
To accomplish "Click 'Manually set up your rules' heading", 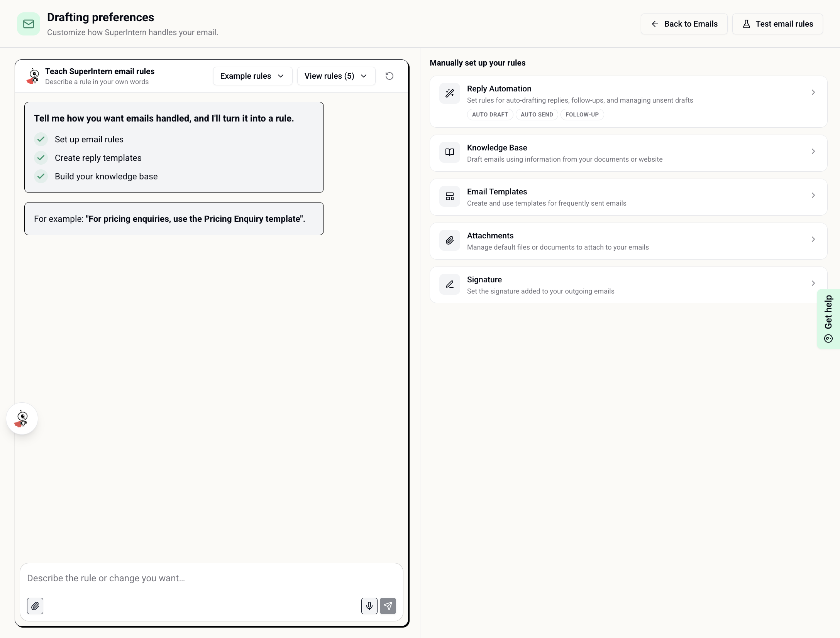I will [x=478, y=63].
